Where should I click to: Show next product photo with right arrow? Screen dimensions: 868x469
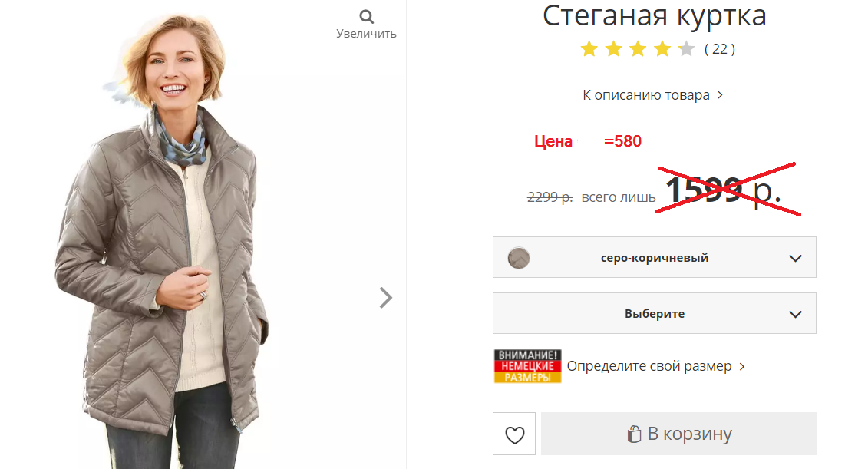[x=386, y=298]
